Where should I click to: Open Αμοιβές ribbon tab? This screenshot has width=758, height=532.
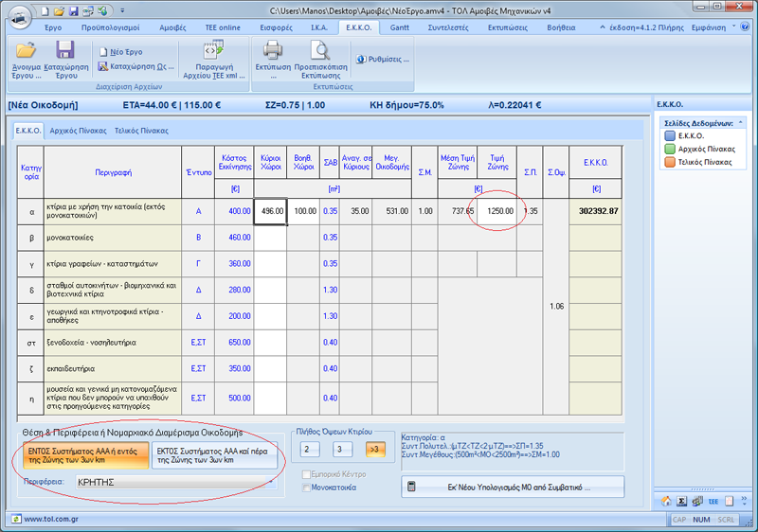pyautogui.click(x=172, y=27)
